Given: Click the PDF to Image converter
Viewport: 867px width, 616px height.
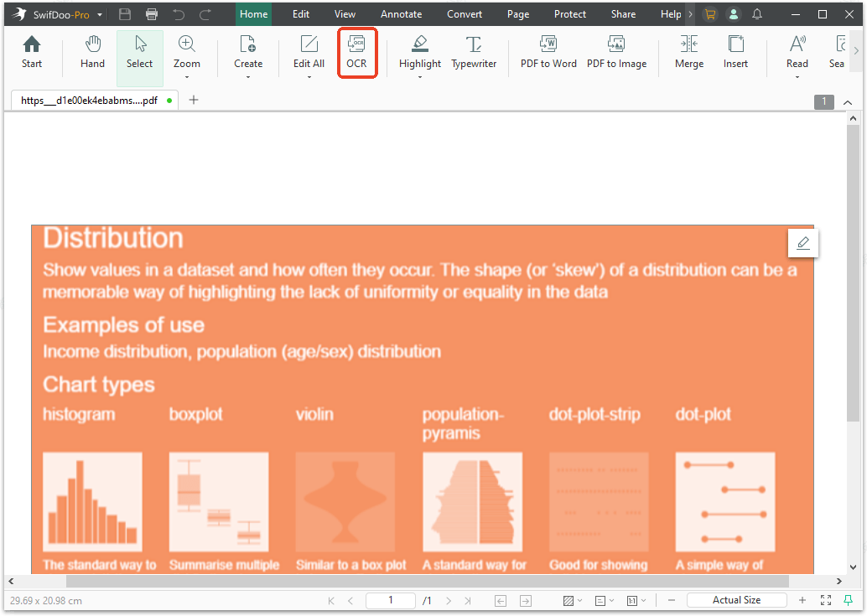Looking at the screenshot, I should click(x=617, y=53).
